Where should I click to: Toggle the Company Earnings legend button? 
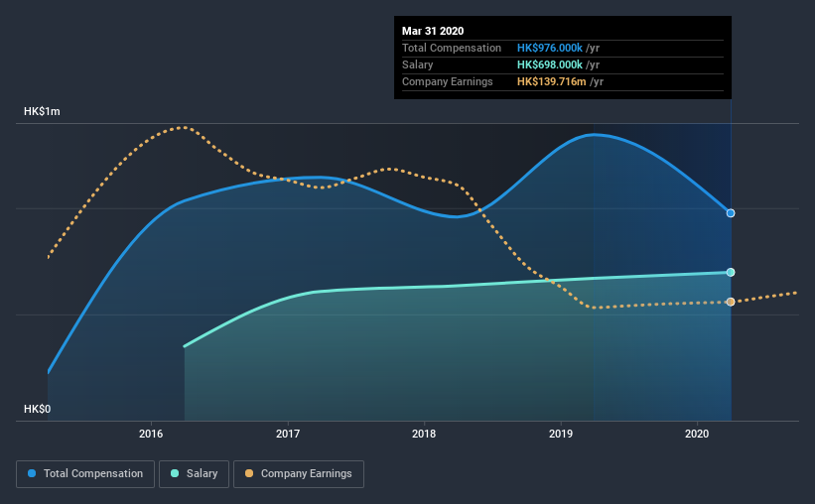[299, 474]
